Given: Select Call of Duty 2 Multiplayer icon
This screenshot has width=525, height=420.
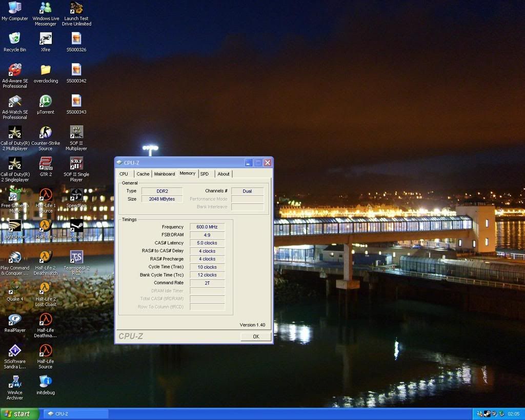Looking at the screenshot, I should (15, 138).
